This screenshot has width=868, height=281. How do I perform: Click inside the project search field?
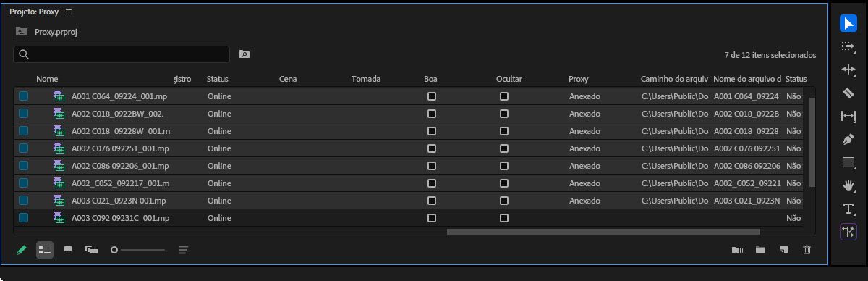122,54
